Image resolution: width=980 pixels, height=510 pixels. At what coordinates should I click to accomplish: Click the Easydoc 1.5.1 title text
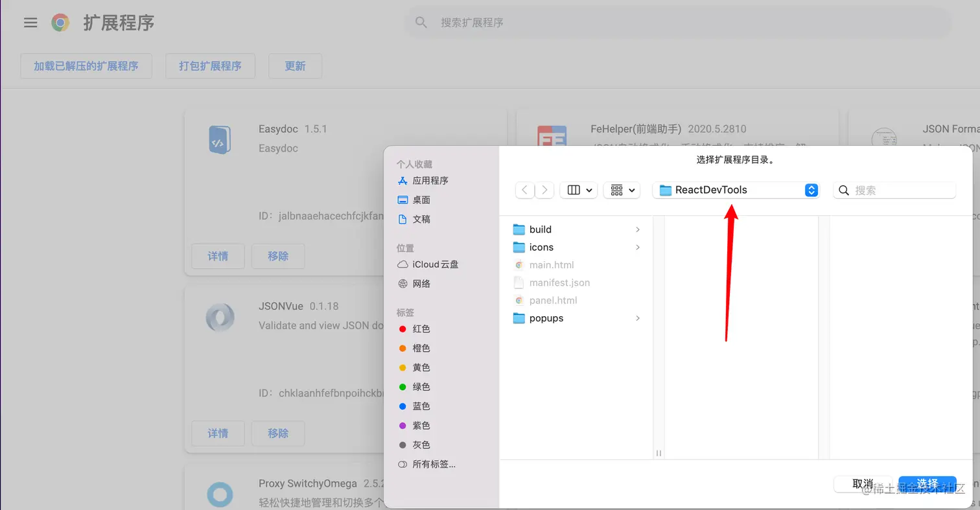tap(293, 129)
